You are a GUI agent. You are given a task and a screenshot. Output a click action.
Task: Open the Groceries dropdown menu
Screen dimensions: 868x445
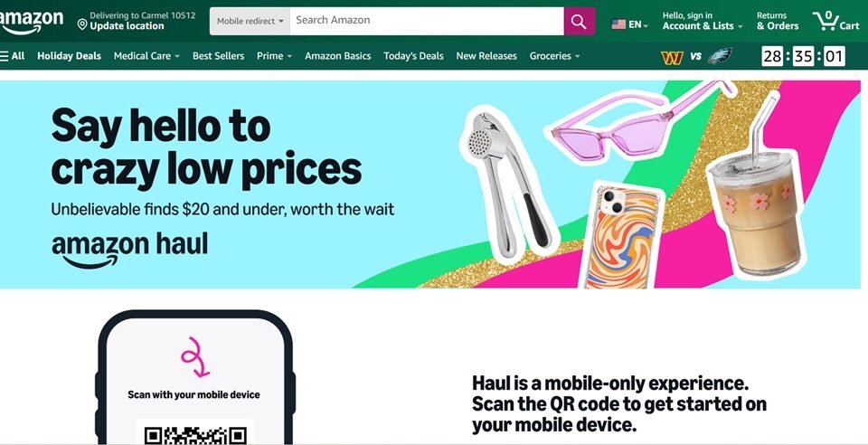coord(554,56)
